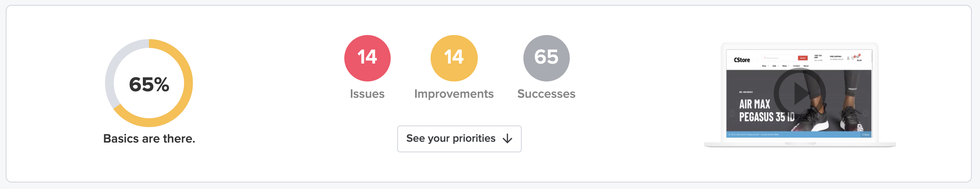
Task: Click the user account icon in the preview
Action: tap(848, 58)
